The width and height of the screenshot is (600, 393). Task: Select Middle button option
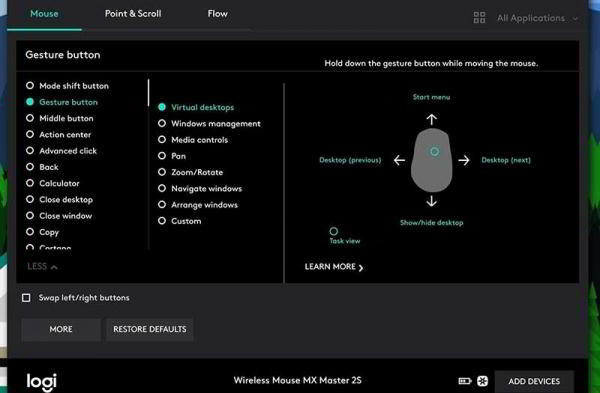point(59,118)
